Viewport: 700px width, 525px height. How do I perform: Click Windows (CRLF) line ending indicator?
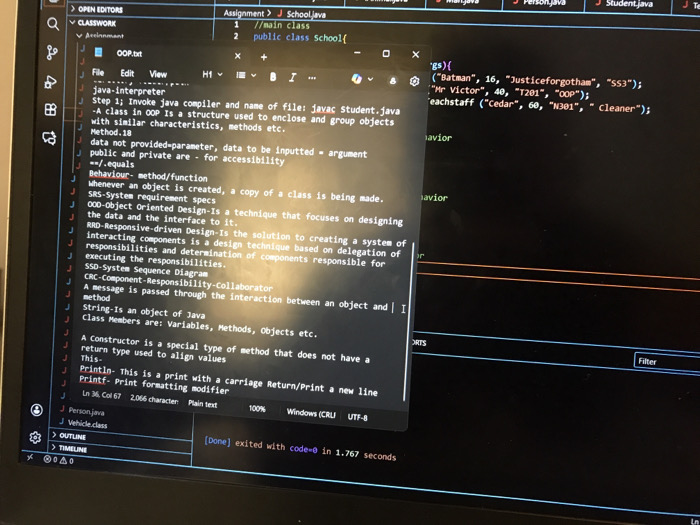pos(311,413)
